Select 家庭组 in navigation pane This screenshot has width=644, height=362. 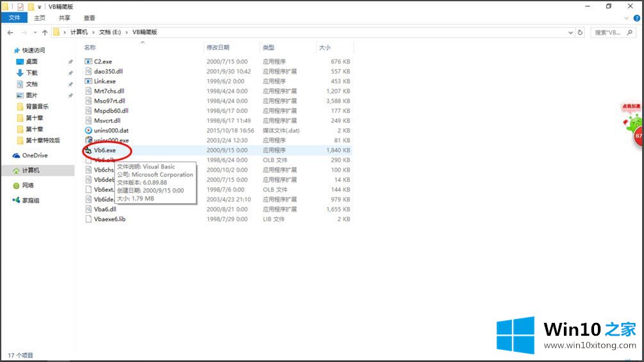tap(30, 201)
